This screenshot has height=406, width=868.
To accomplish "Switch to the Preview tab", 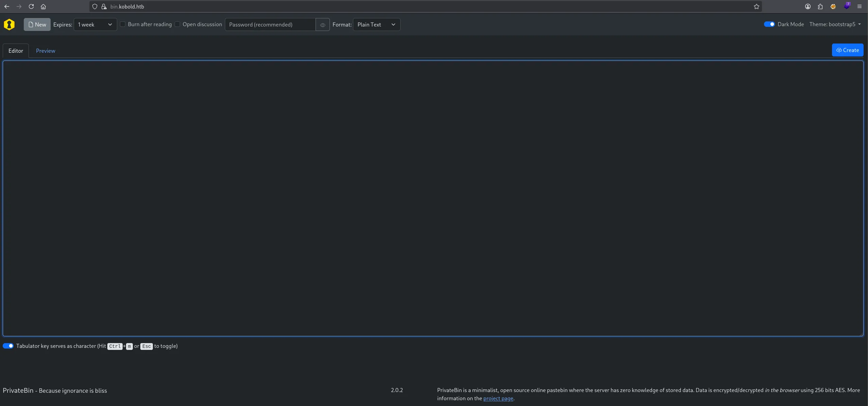I will tap(46, 51).
